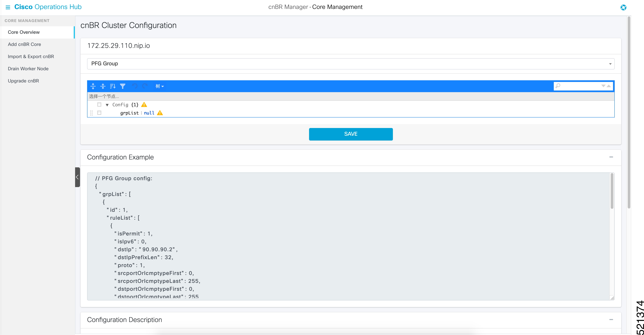Click the example code scrollbar

coord(612,191)
